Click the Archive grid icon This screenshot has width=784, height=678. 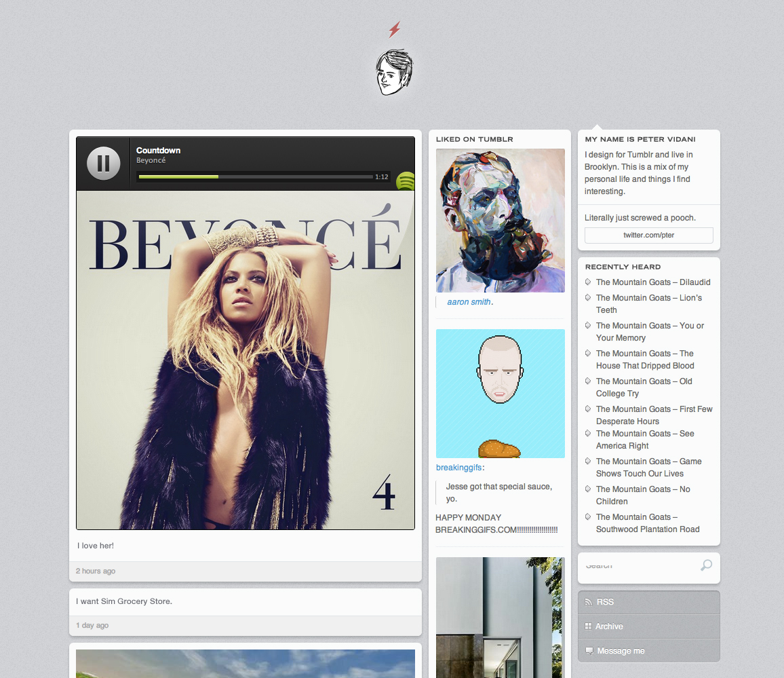(588, 626)
